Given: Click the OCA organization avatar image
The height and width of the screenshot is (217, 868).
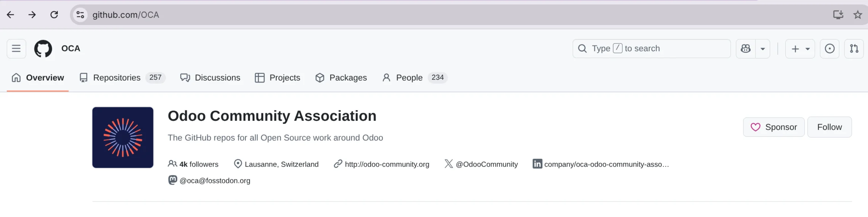Looking at the screenshot, I should point(123,138).
